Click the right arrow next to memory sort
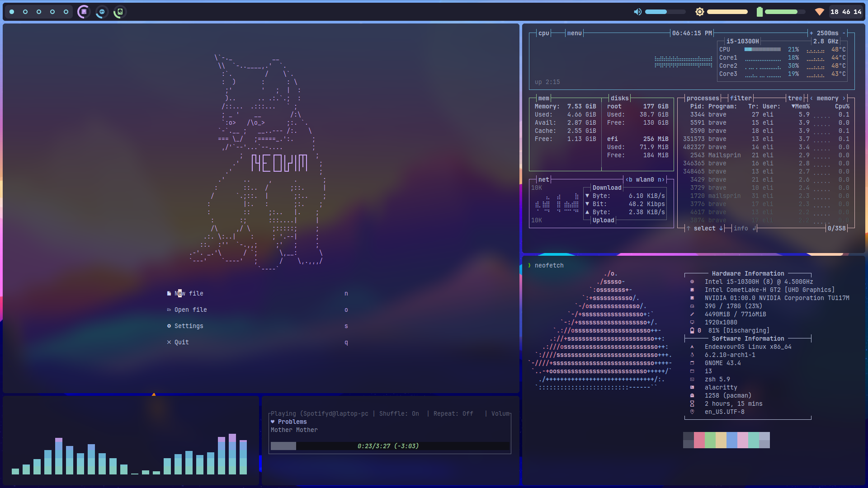The width and height of the screenshot is (868, 488). (844, 98)
